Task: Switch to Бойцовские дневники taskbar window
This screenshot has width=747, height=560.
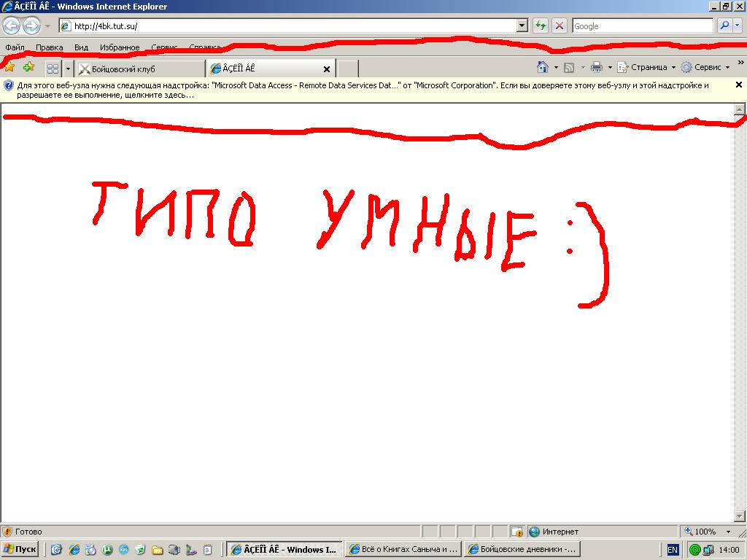Action: pos(522,549)
